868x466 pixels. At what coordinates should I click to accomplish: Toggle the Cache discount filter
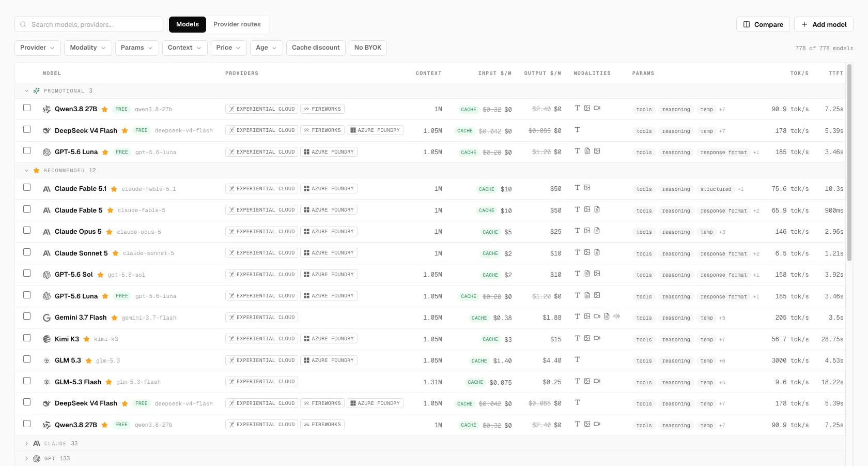(316, 48)
